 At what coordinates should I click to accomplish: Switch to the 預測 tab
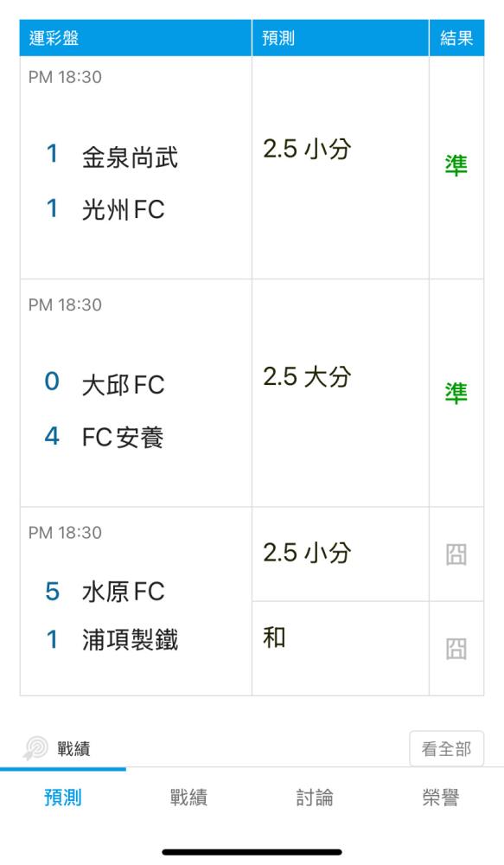pyautogui.click(x=63, y=798)
